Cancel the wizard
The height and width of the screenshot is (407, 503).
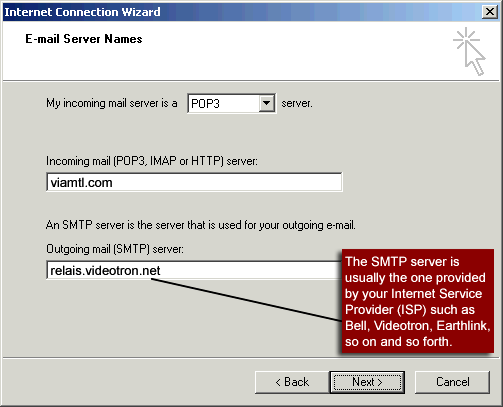(x=452, y=382)
